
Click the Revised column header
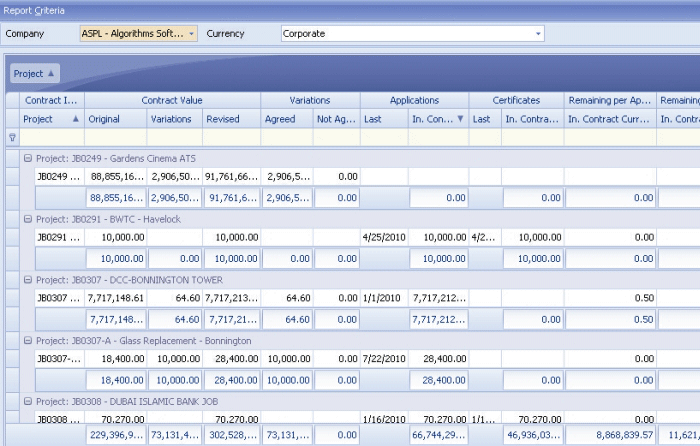(x=231, y=119)
